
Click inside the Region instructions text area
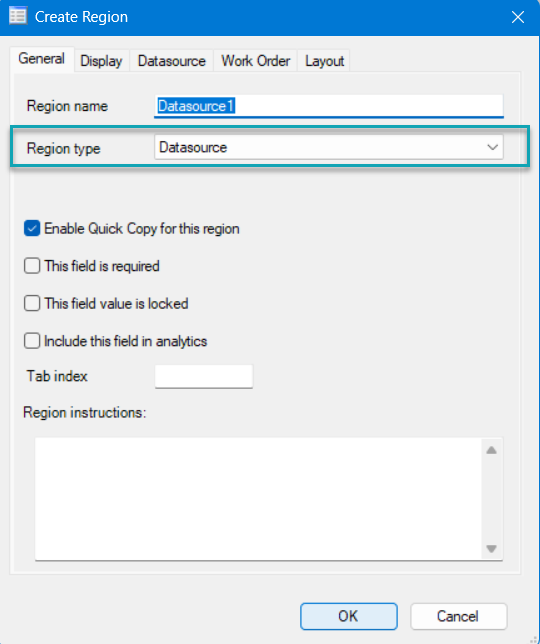click(x=258, y=499)
